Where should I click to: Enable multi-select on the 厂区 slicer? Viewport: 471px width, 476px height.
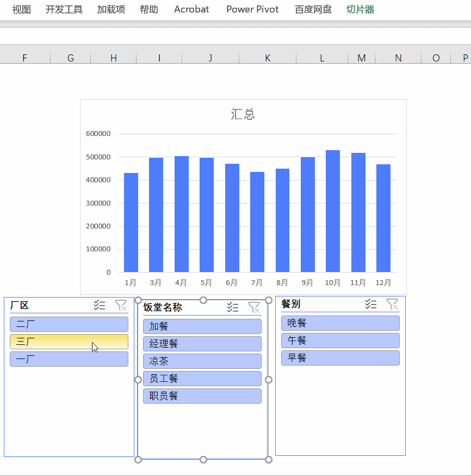[x=100, y=305]
